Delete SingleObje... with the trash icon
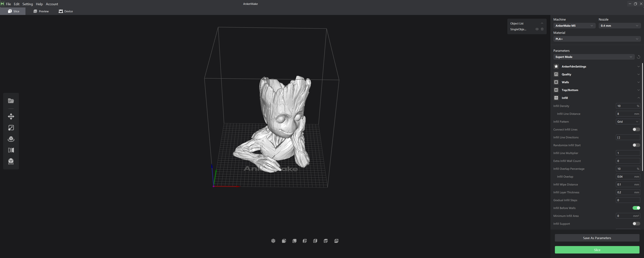The height and width of the screenshot is (258, 644). (542, 29)
